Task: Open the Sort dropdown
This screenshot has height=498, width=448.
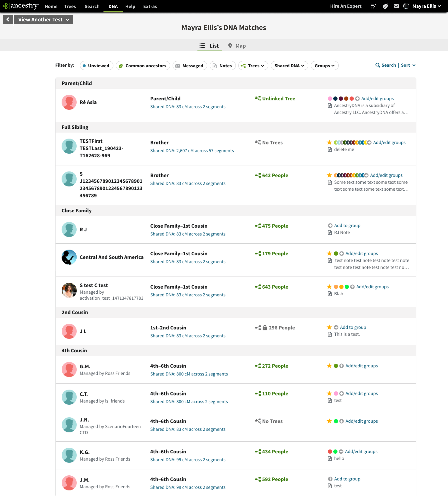Action: pos(408,65)
